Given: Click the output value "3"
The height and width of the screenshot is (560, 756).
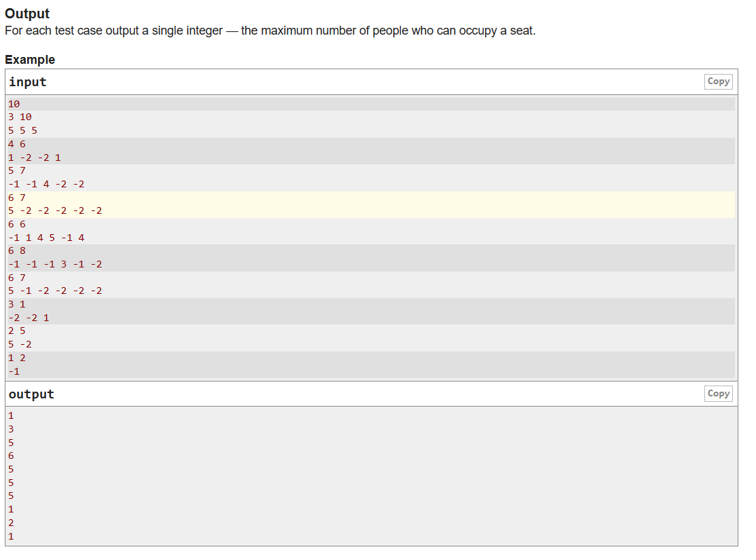Looking at the screenshot, I should coord(11,429).
